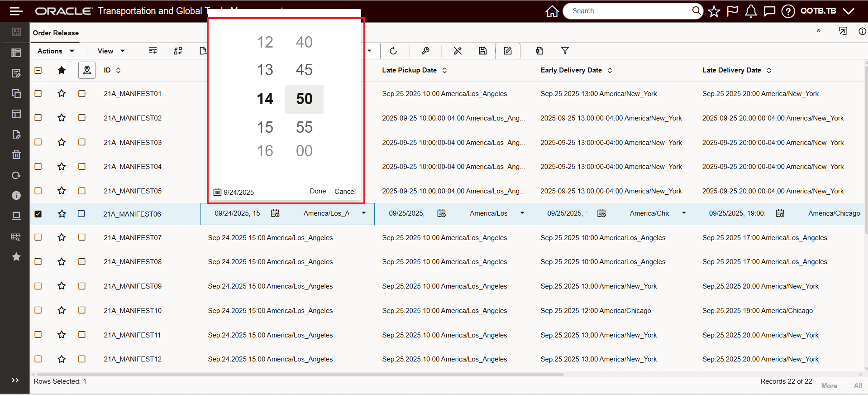The image size is (868, 395).
Task: Open the hamburger navigation menu
Action: click(16, 11)
